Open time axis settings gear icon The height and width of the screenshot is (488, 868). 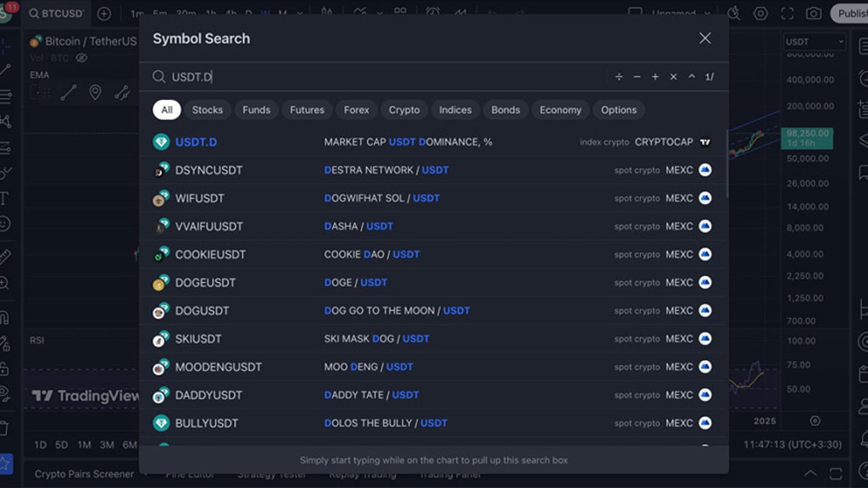815,421
